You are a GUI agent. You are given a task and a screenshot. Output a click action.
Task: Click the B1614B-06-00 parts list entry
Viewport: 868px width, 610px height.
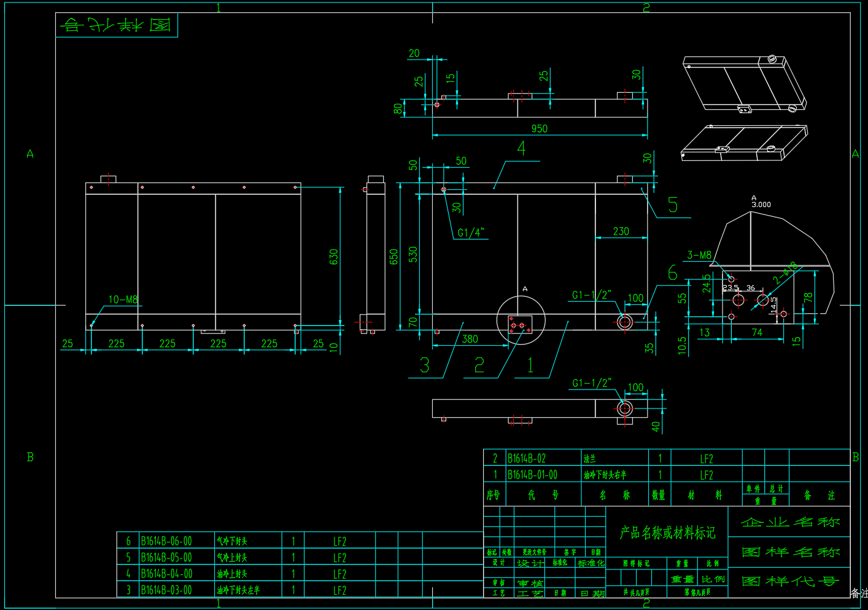click(166, 541)
